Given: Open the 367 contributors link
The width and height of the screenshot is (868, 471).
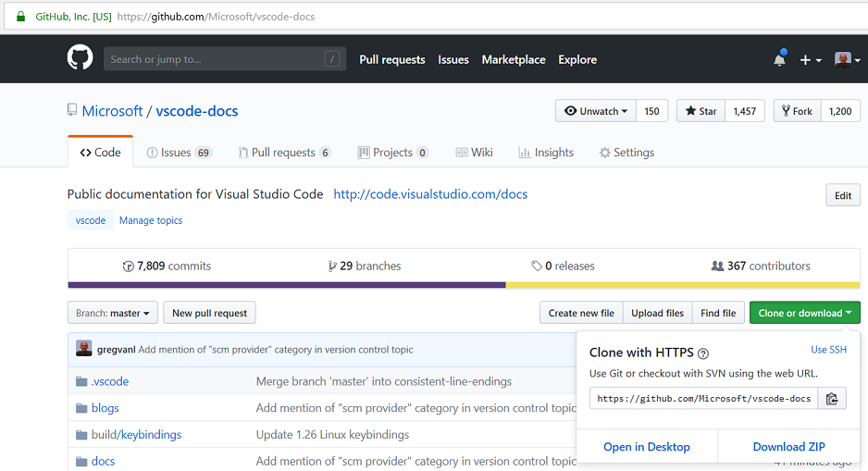Looking at the screenshot, I should pyautogui.click(x=761, y=266).
